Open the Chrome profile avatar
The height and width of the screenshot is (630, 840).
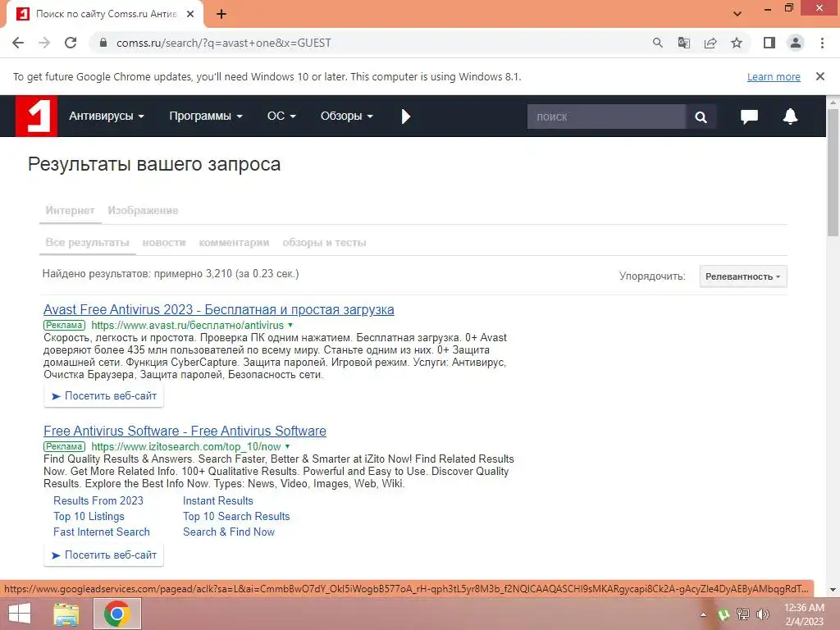click(796, 43)
